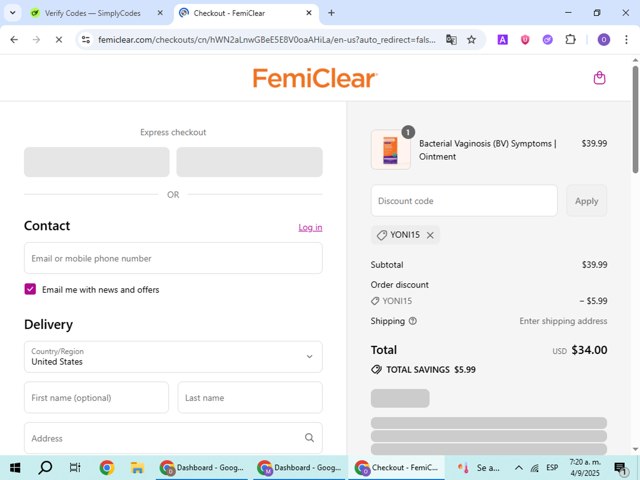Screen dimensions: 640x480
Task: Focus the Last name field
Action: pos(250,397)
